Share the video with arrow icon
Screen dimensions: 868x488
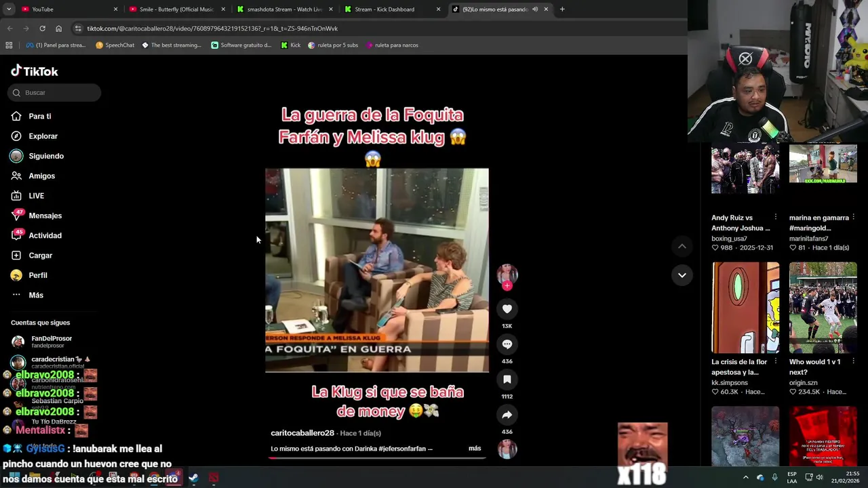click(x=507, y=415)
